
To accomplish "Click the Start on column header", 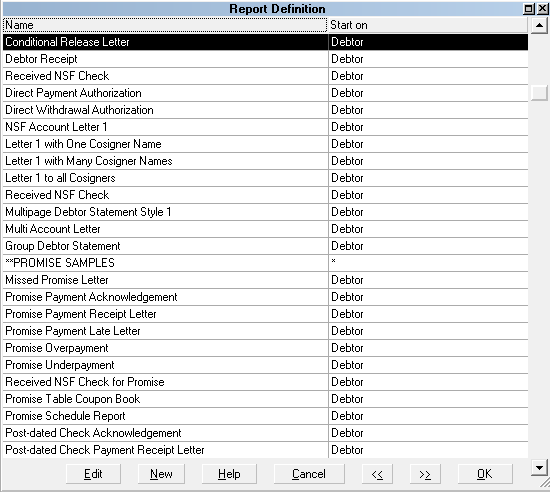I will pos(428,25).
